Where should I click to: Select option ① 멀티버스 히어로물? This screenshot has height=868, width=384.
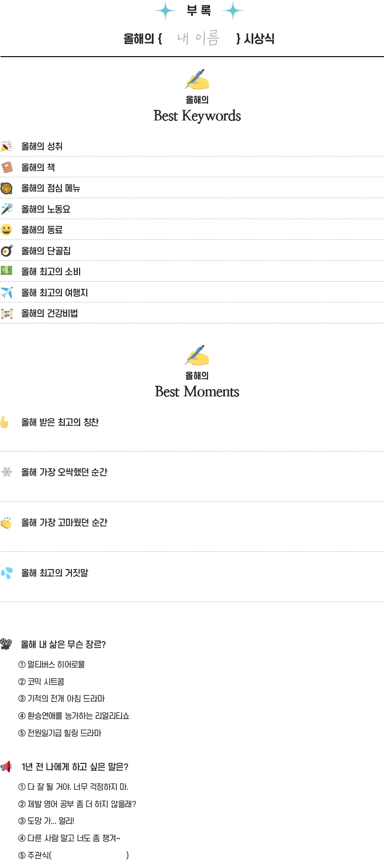tap(52, 665)
